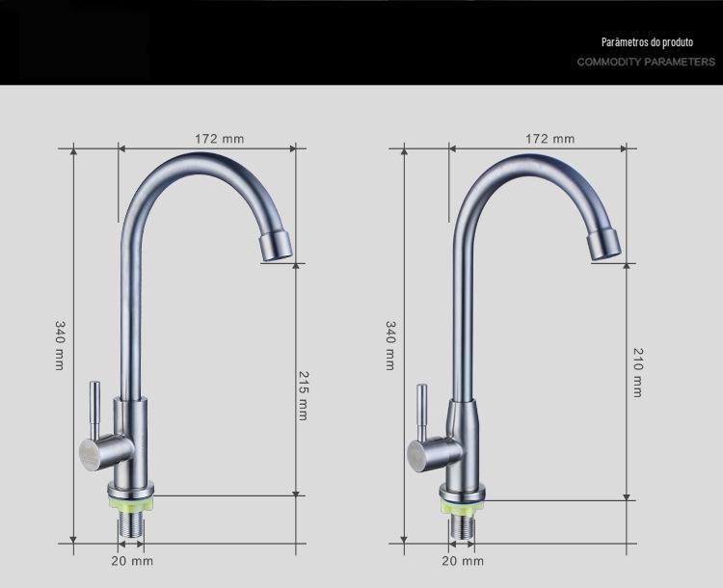The image size is (723, 588).
Task: Click the right faucet's spout nozzle
Action: [x=604, y=244]
